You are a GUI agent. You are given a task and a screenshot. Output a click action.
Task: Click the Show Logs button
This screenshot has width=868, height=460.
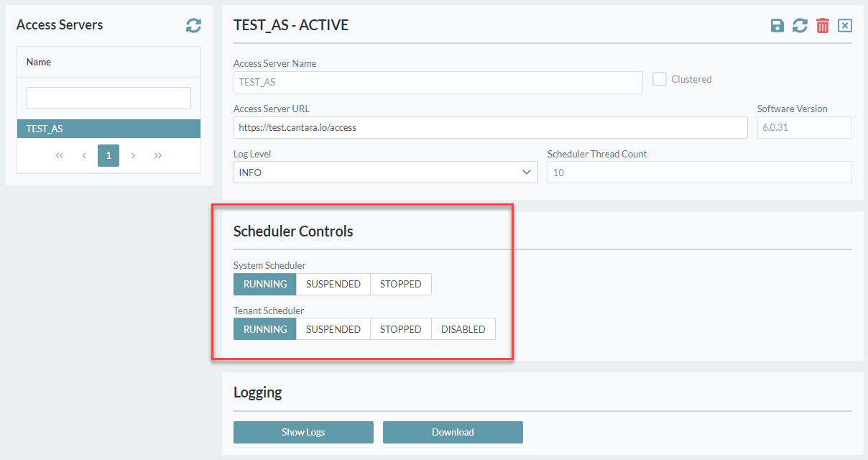303,432
